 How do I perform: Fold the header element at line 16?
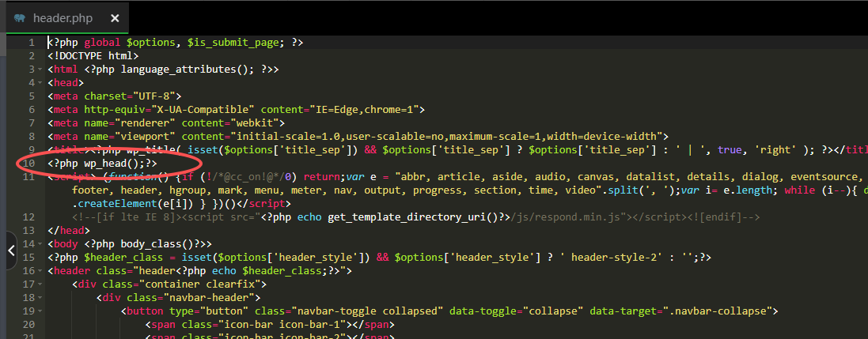coord(40,271)
